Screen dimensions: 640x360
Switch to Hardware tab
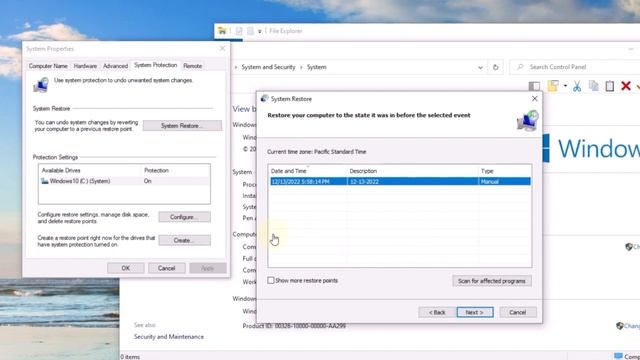85,66
